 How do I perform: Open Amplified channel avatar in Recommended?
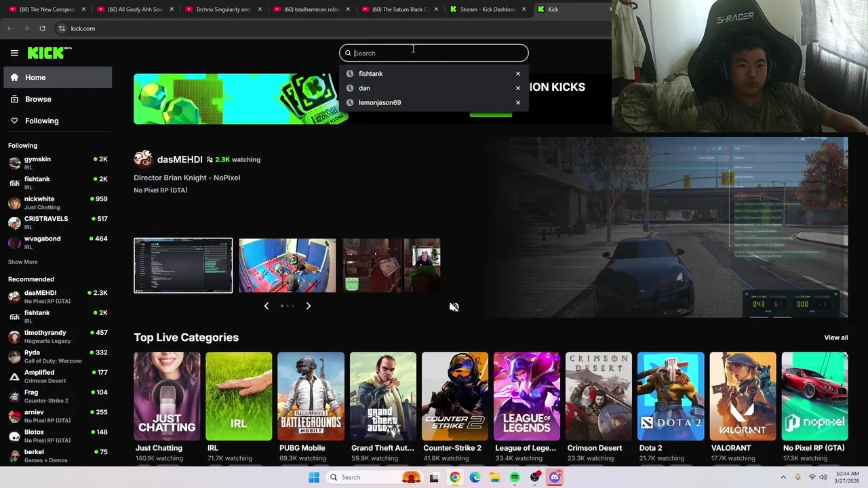[x=14, y=377]
